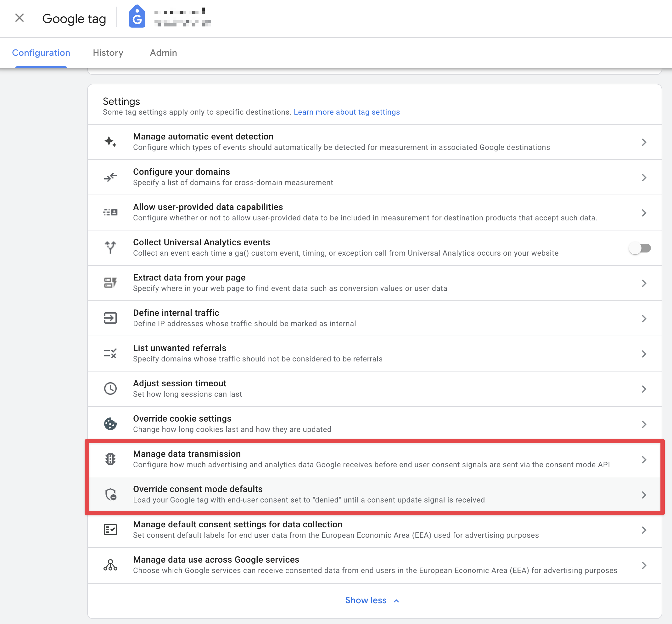
Task: Expand Override cookie settings chevron
Action: 644,424
